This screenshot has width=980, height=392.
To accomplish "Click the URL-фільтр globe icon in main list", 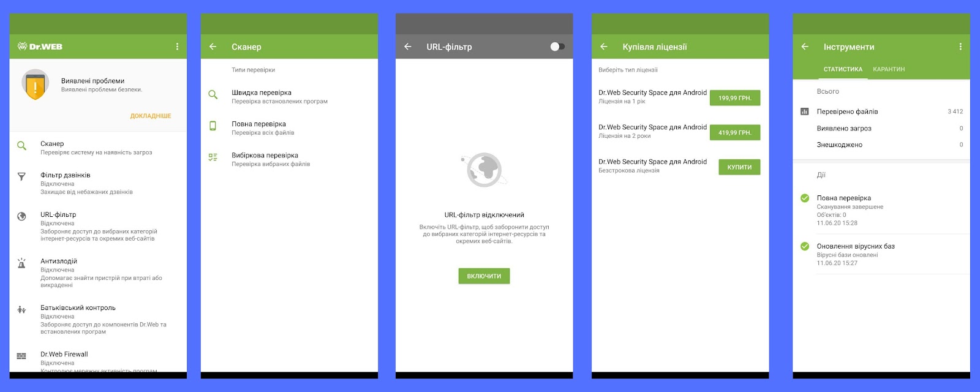I will click(21, 216).
